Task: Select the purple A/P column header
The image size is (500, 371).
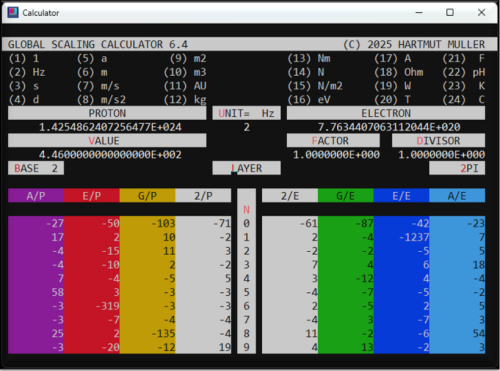Action: (x=36, y=196)
